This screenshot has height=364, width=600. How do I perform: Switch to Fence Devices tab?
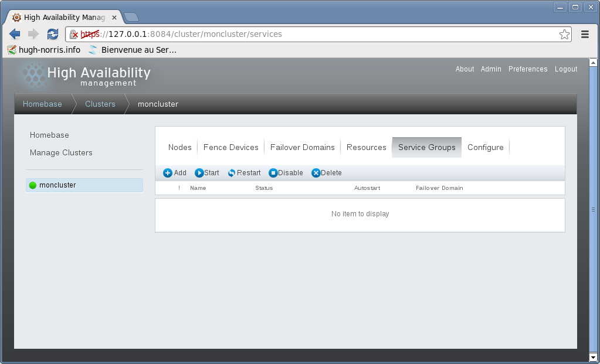[230, 147]
